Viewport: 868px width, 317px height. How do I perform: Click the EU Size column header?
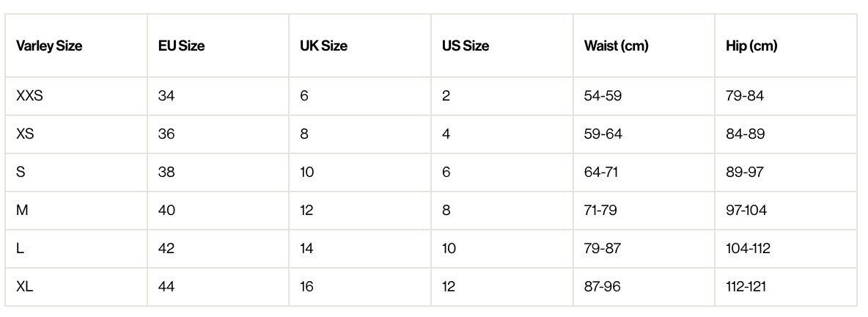[181, 46]
